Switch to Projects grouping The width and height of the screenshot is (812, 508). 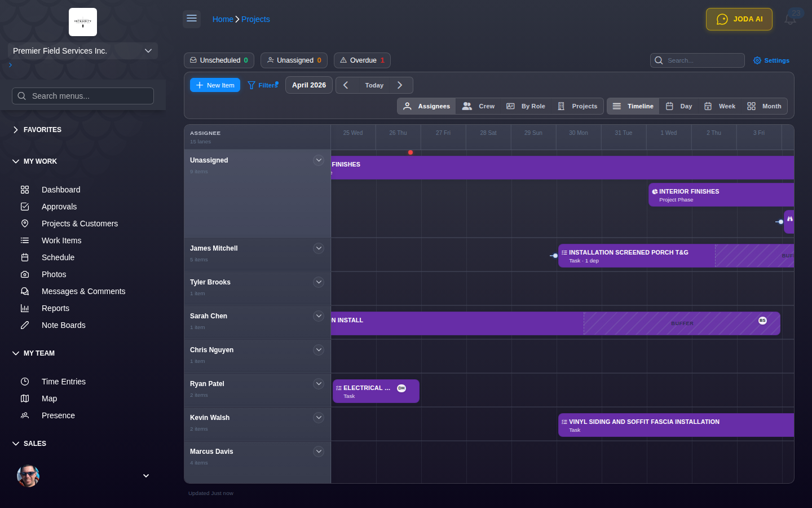[x=577, y=106]
